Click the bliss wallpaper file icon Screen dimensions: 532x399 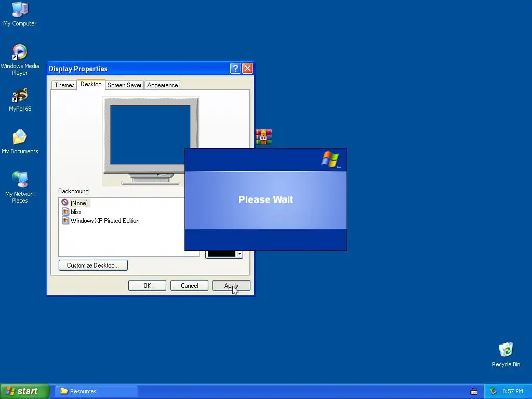point(65,212)
